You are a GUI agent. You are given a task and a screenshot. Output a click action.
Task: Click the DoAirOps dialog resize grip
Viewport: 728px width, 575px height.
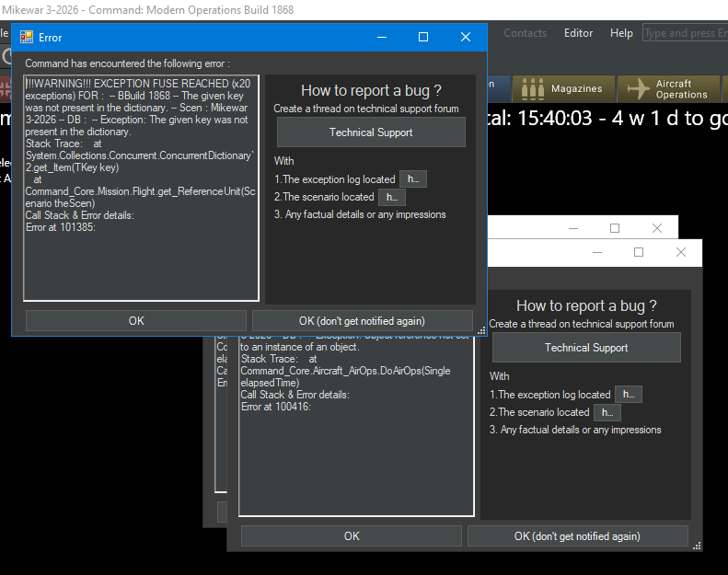(x=697, y=546)
